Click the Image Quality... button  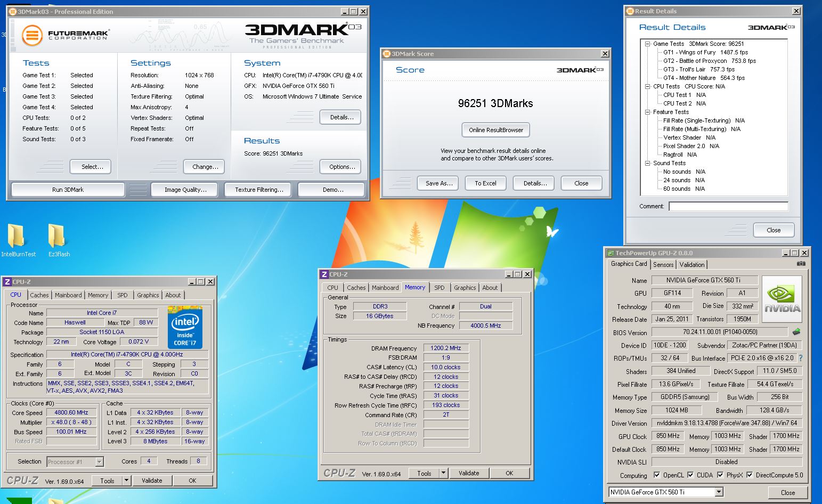185,190
